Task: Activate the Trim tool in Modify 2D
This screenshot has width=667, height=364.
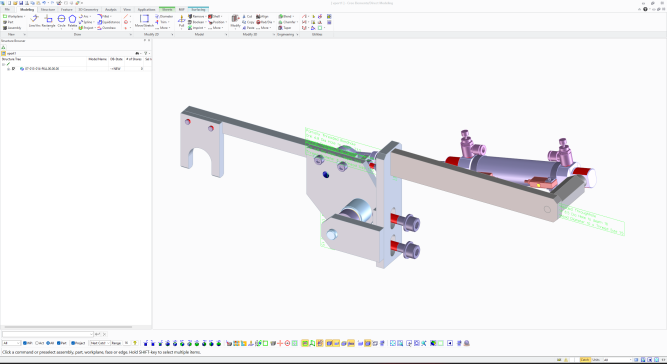Action: pos(162,22)
